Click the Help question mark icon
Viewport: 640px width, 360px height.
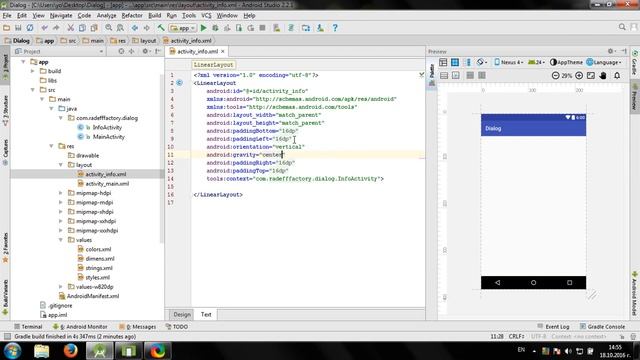(x=335, y=28)
